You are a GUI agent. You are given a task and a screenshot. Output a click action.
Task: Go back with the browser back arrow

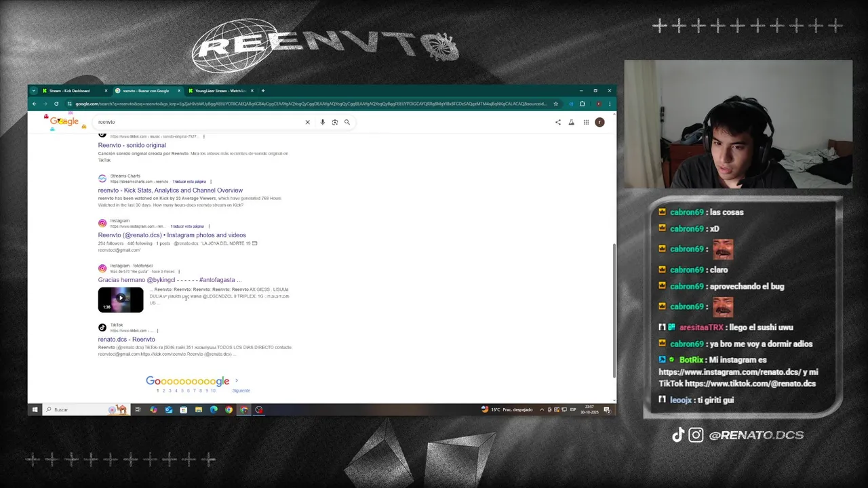(x=34, y=104)
